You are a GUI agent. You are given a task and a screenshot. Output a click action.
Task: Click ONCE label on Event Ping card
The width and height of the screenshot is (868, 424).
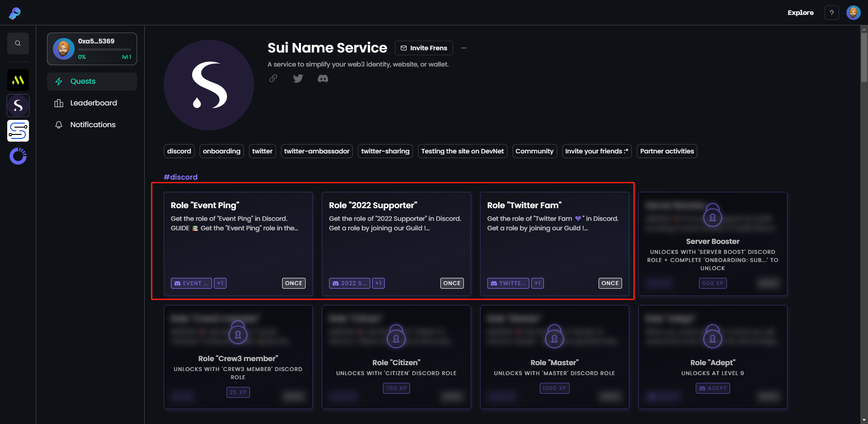click(294, 283)
